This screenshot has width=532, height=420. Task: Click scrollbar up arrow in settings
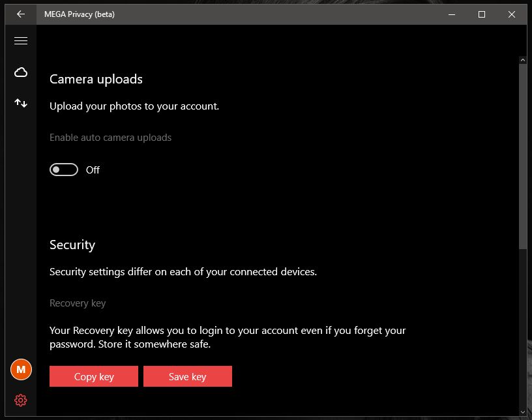522,60
